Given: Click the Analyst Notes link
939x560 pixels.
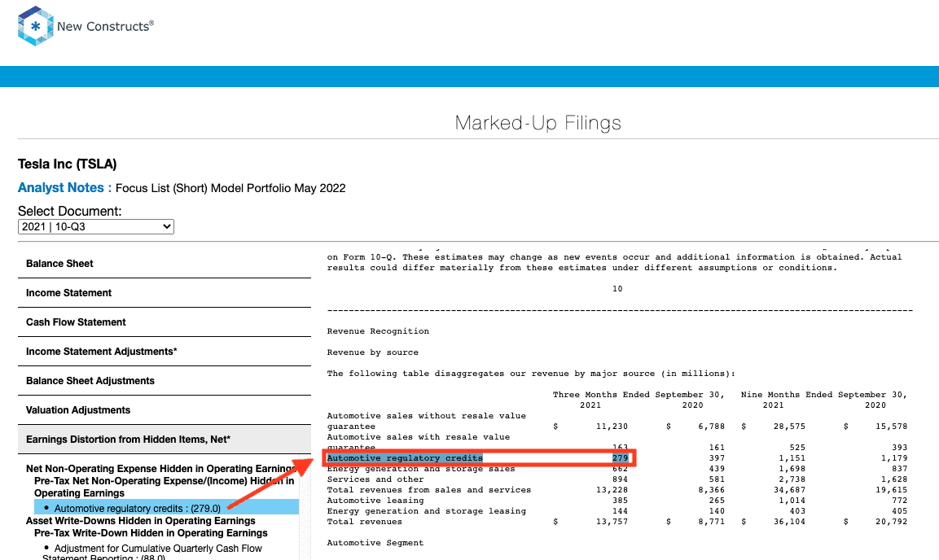Looking at the screenshot, I should pos(64,188).
